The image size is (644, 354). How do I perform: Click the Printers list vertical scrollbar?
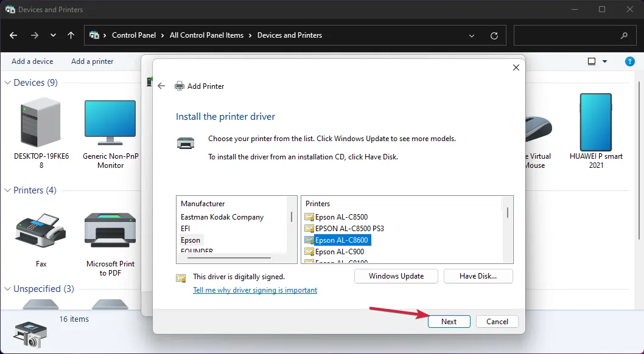(x=508, y=213)
